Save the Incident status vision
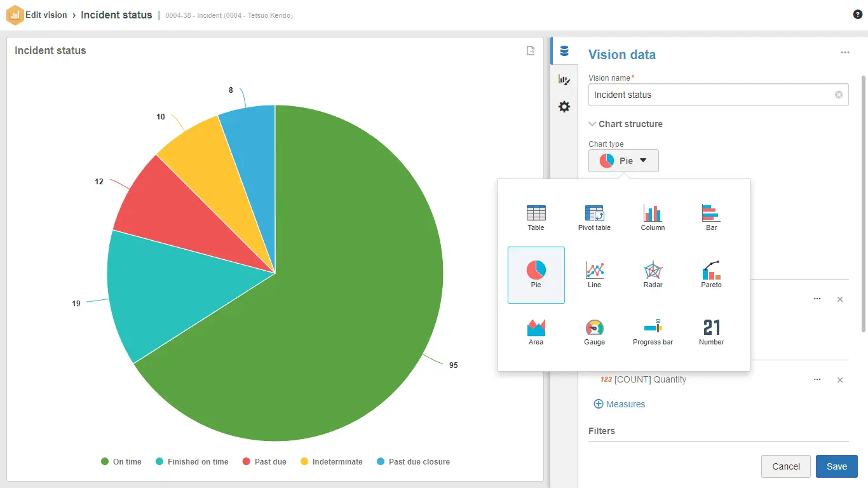Viewport: 868px width, 488px height. [836, 466]
